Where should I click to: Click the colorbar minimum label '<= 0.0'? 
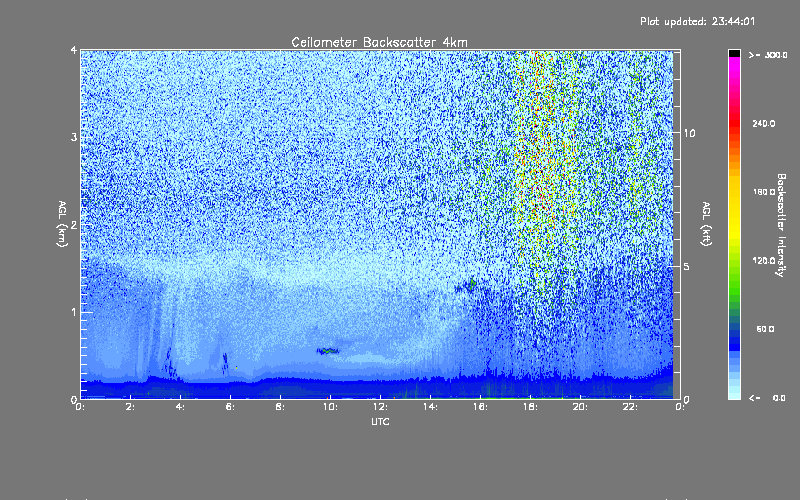(x=767, y=398)
